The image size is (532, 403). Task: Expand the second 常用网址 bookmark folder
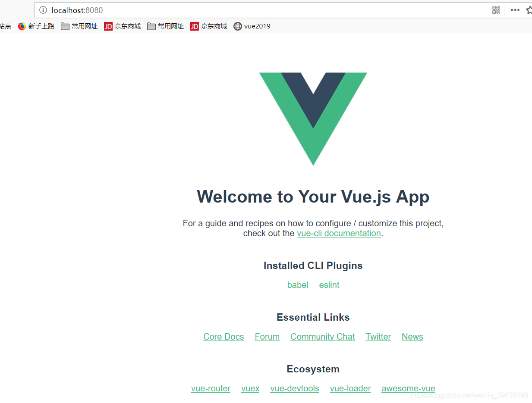point(166,26)
